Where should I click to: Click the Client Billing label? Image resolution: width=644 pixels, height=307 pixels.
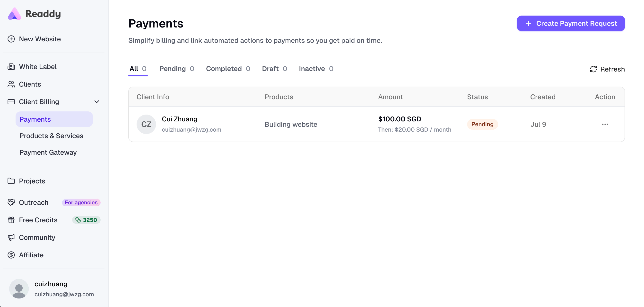pyautogui.click(x=39, y=102)
